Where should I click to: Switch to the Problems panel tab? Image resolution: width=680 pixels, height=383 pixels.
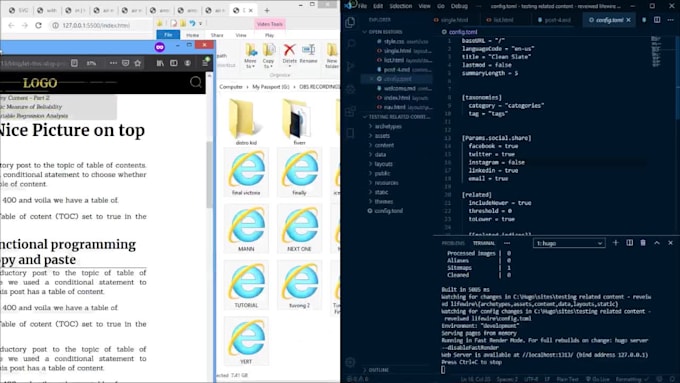pos(453,243)
